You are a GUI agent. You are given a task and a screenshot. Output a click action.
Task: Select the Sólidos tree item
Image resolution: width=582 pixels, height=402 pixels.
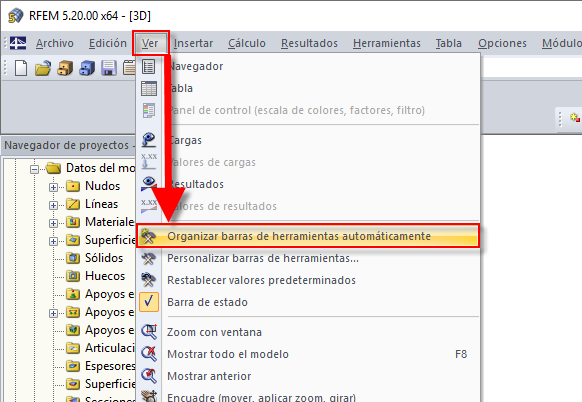tap(104, 258)
